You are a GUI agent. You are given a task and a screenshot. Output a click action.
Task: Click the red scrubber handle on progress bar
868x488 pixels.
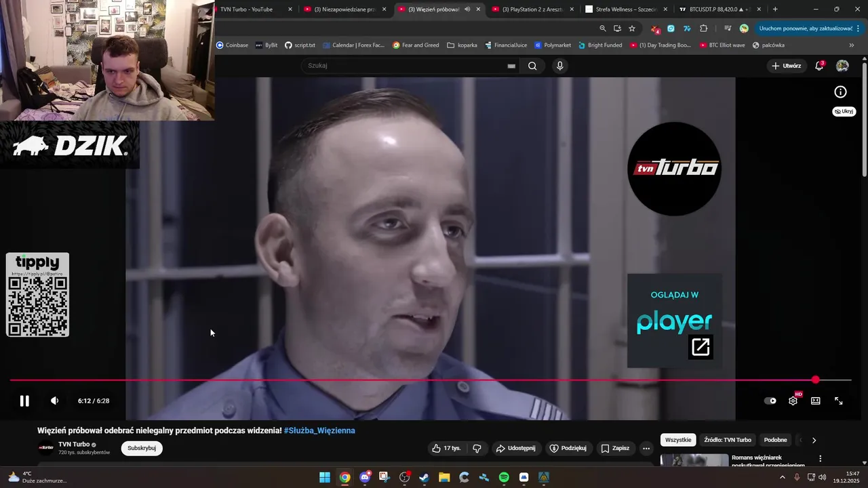point(816,380)
